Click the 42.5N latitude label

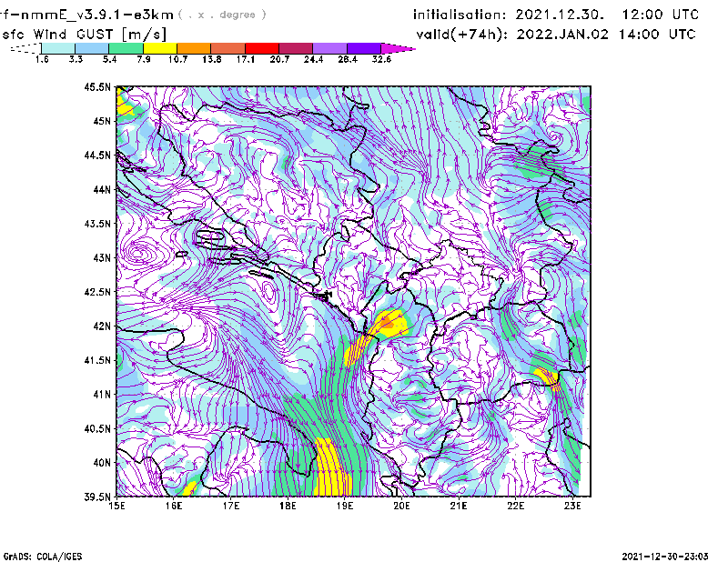point(97,292)
